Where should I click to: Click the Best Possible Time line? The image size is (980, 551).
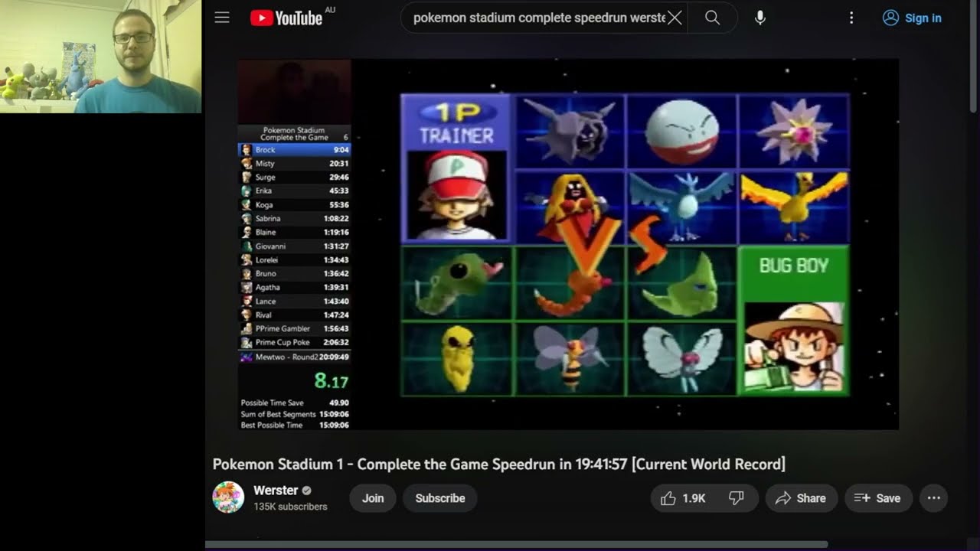tap(295, 425)
